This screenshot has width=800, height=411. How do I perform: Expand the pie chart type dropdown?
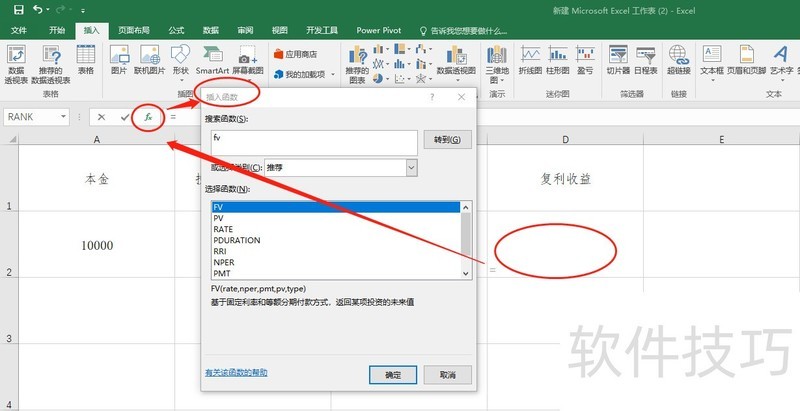(x=387, y=79)
